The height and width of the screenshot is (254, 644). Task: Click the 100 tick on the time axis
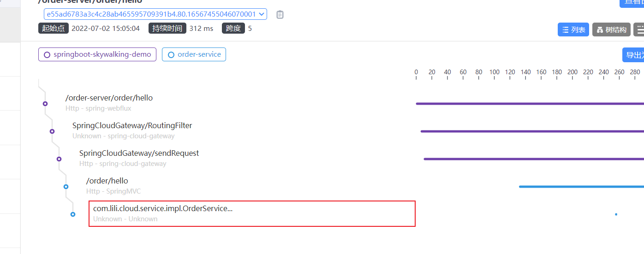(x=494, y=72)
